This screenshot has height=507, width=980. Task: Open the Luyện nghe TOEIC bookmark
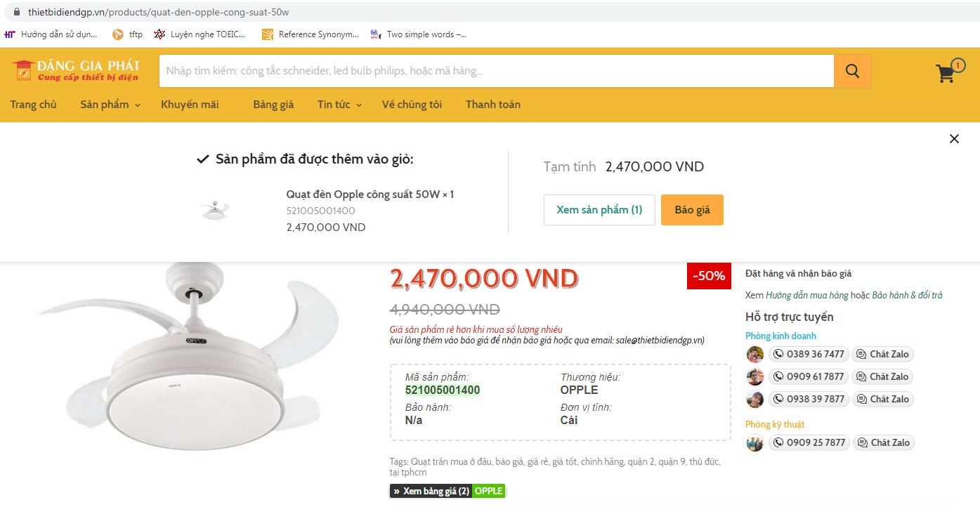click(x=200, y=34)
